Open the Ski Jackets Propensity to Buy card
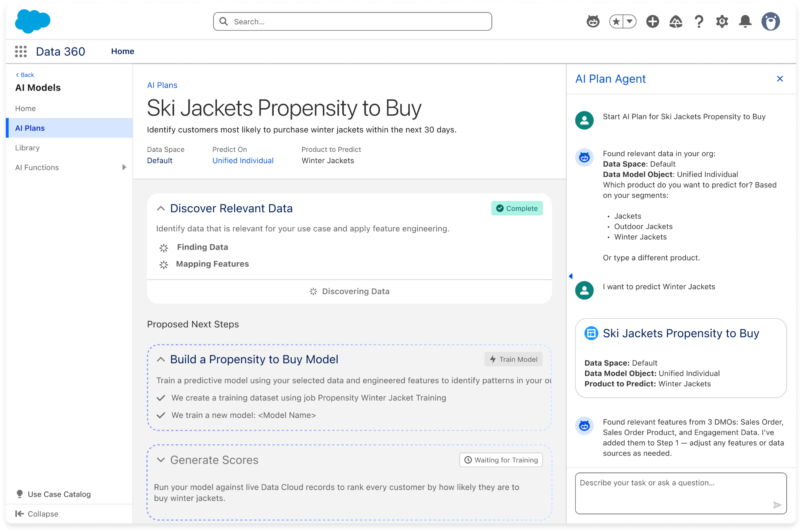 coord(681,358)
